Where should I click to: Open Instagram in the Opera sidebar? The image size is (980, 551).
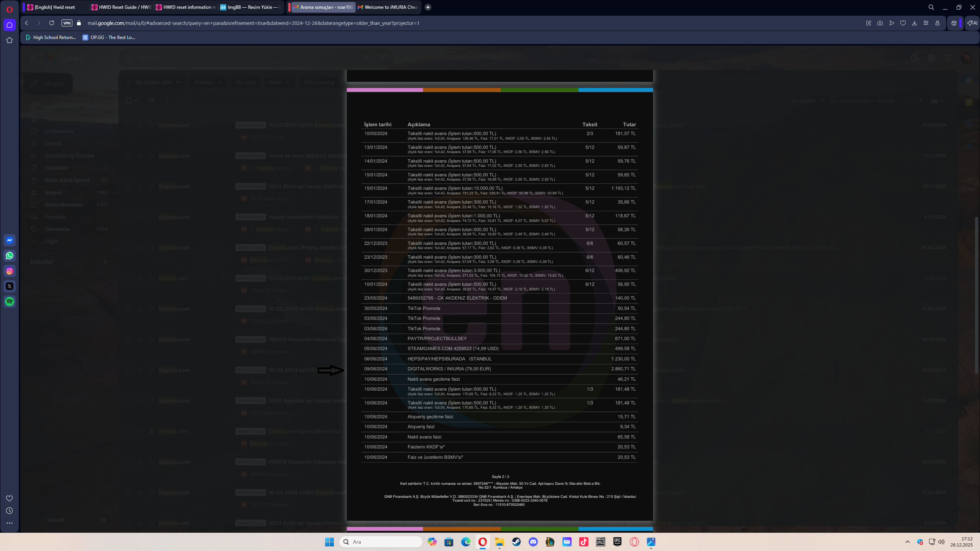click(x=10, y=271)
